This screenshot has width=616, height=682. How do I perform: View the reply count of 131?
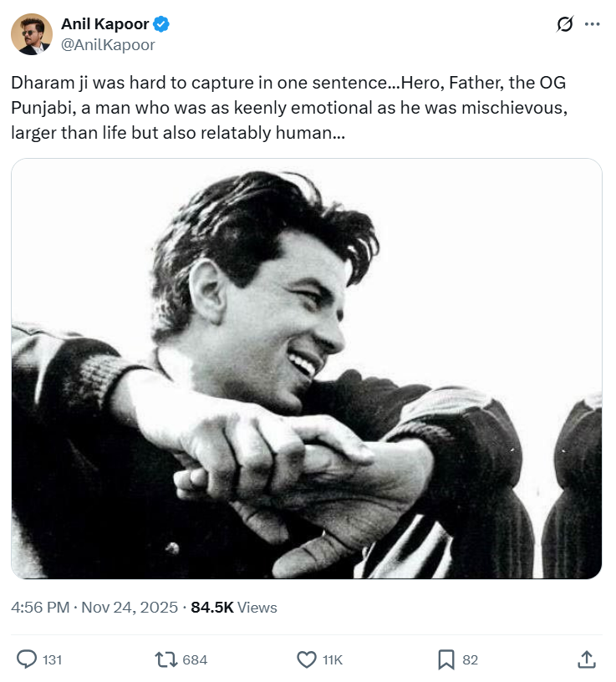tap(52, 659)
